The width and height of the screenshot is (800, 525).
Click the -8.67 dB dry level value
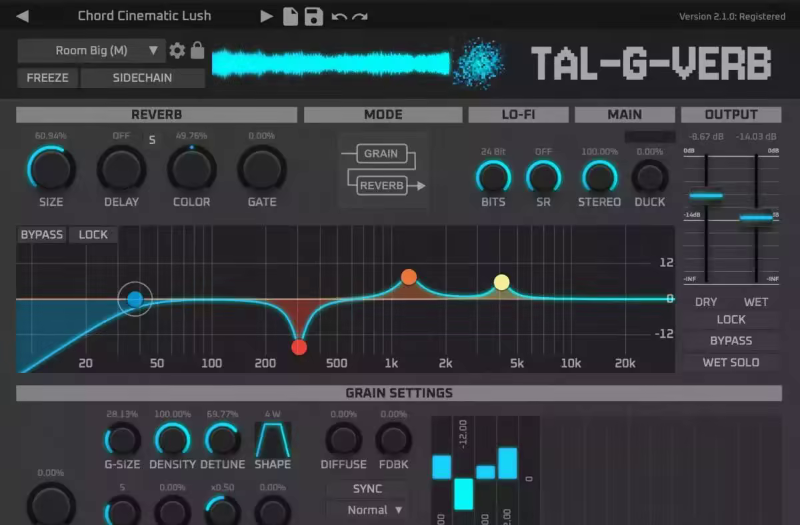(706, 137)
